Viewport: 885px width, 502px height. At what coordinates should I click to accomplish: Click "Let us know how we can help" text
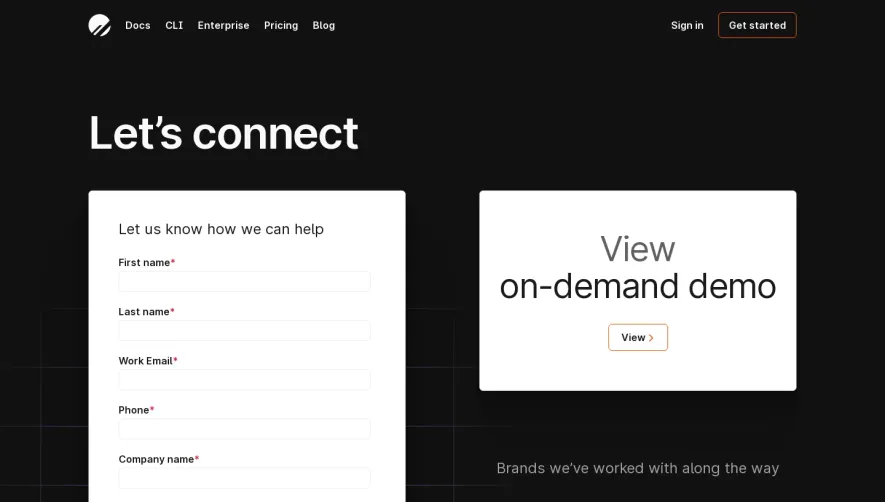[x=221, y=229]
